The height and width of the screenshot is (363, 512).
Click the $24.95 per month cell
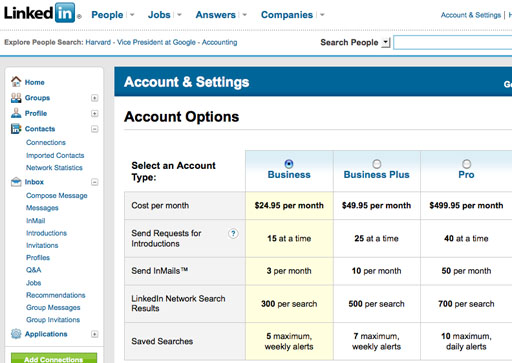(x=289, y=205)
